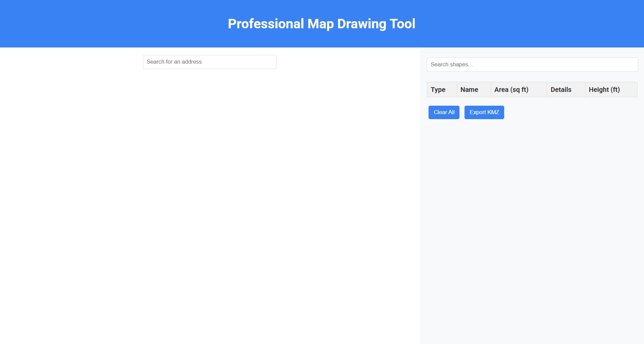Sort the shapes table by Name
This screenshot has width=644, height=344.
click(469, 90)
